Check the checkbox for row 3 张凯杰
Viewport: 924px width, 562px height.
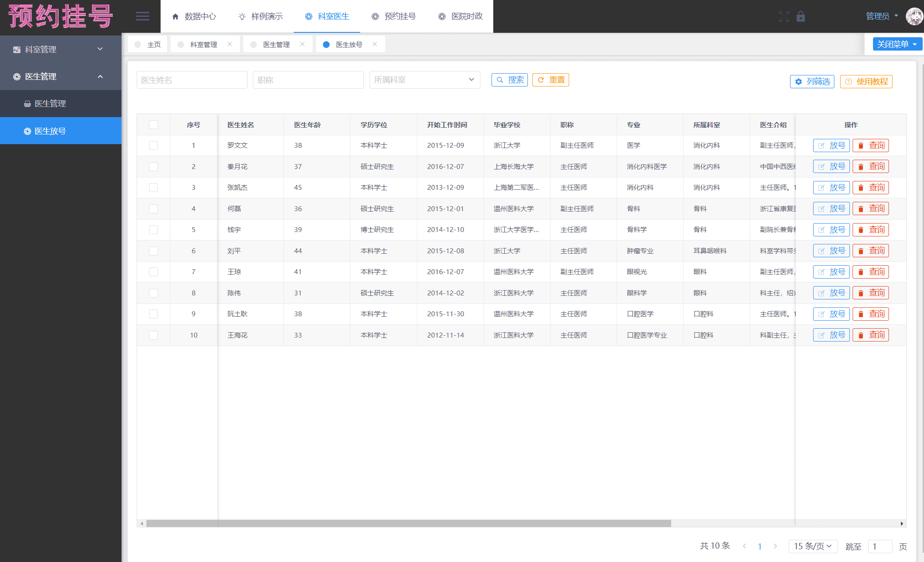(x=153, y=188)
